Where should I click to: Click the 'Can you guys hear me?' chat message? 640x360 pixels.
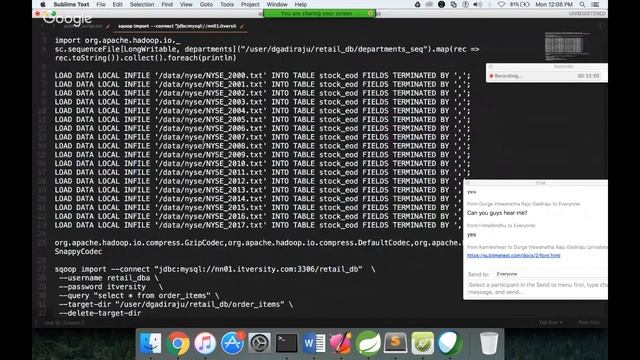coord(497,213)
